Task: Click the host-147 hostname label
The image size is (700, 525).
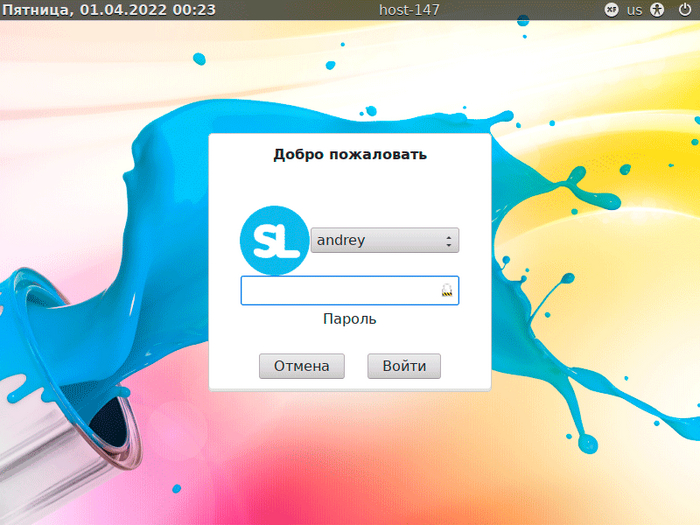Action: pyautogui.click(x=409, y=10)
